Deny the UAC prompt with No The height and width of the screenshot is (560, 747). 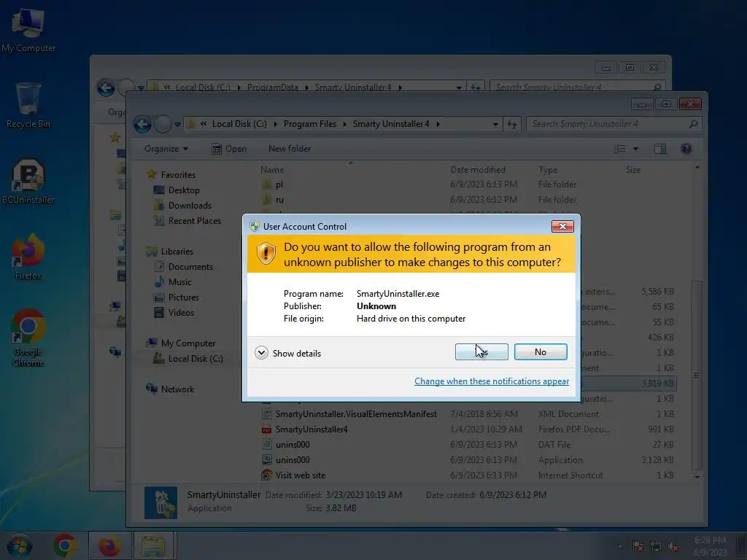tap(541, 352)
